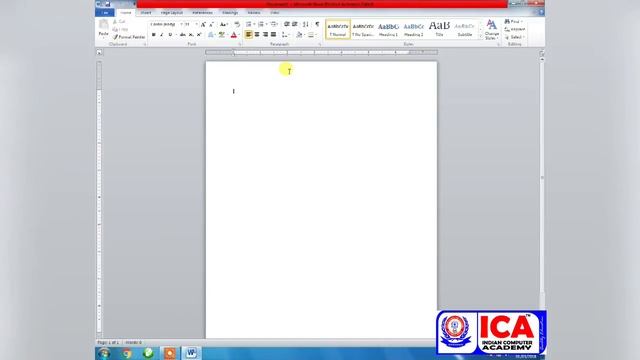Apply superscript formatting
The height and width of the screenshot is (360, 640).
pos(199,35)
